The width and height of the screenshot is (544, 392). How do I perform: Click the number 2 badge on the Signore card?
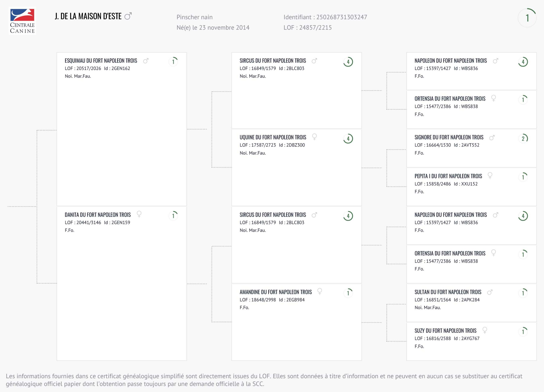pyautogui.click(x=523, y=138)
